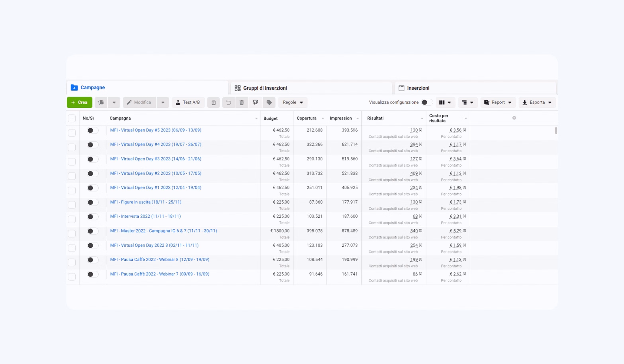Click the vertical scrollbar thumb of the table

pos(556,130)
